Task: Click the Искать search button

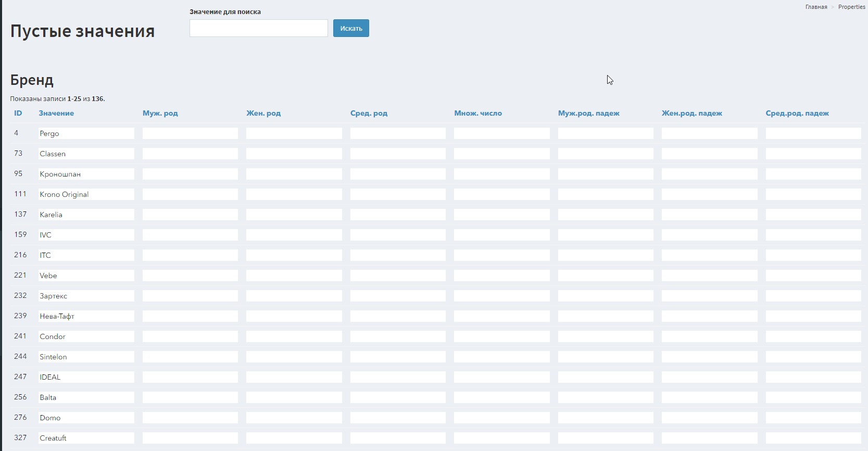Action: [x=351, y=28]
